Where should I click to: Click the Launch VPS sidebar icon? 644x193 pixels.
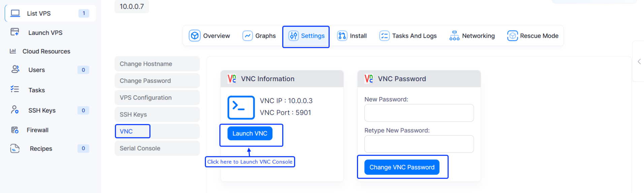tap(15, 32)
